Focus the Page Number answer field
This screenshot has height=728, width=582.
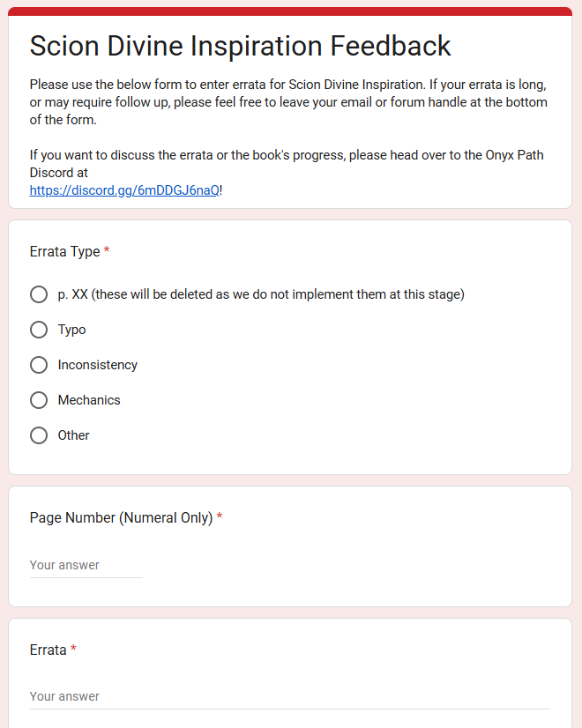pyautogui.click(x=86, y=565)
